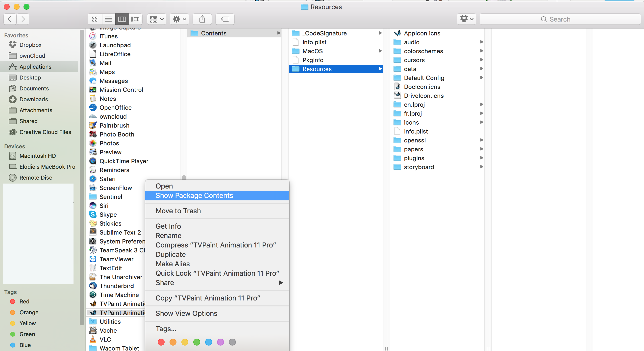Image resolution: width=644 pixels, height=351 pixels.
Task: Open Creative Cloud Files in sidebar
Action: click(x=39, y=132)
